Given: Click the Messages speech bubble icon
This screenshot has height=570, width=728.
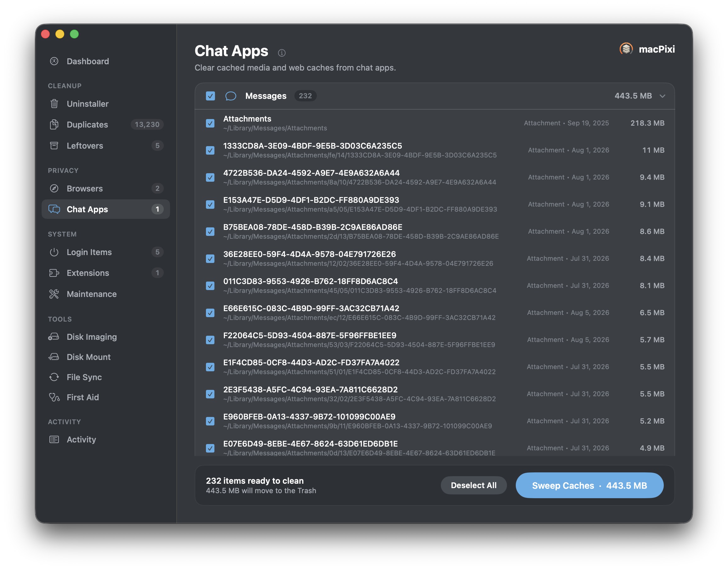Looking at the screenshot, I should 230,96.
